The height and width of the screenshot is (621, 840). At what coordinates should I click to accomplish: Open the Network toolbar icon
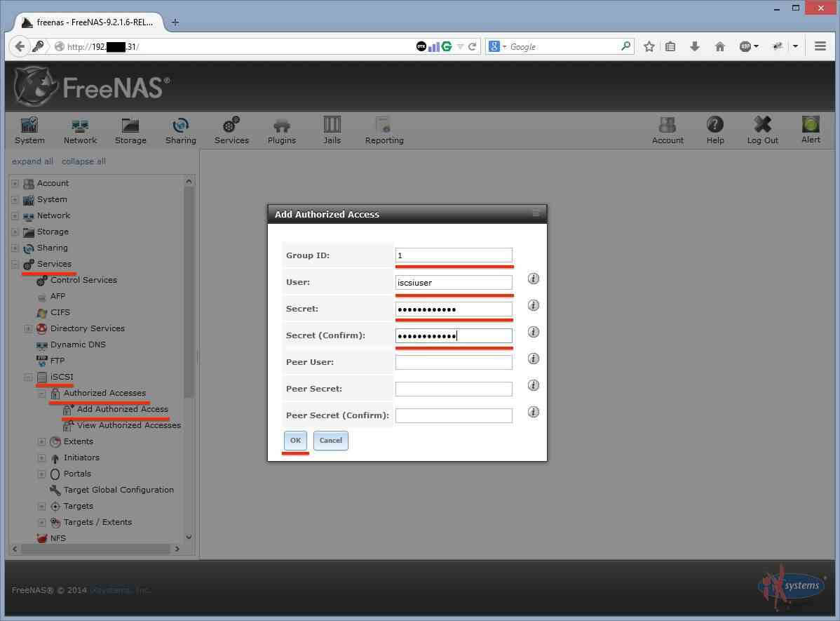(x=80, y=131)
